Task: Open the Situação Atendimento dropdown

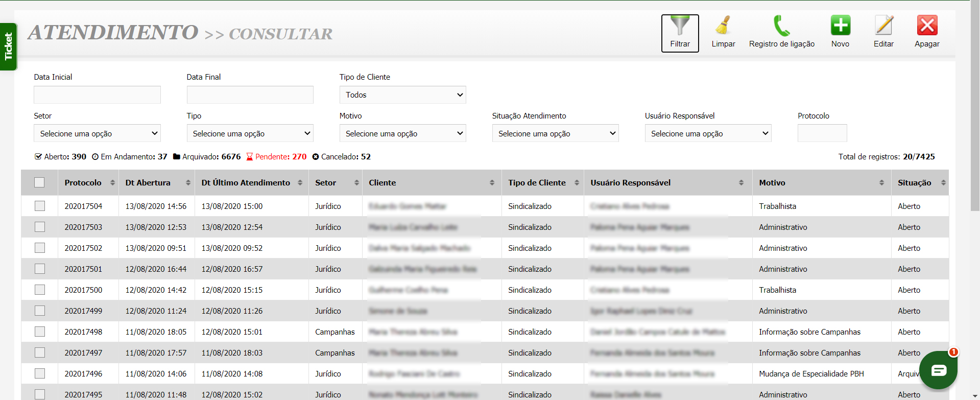Action: click(555, 133)
